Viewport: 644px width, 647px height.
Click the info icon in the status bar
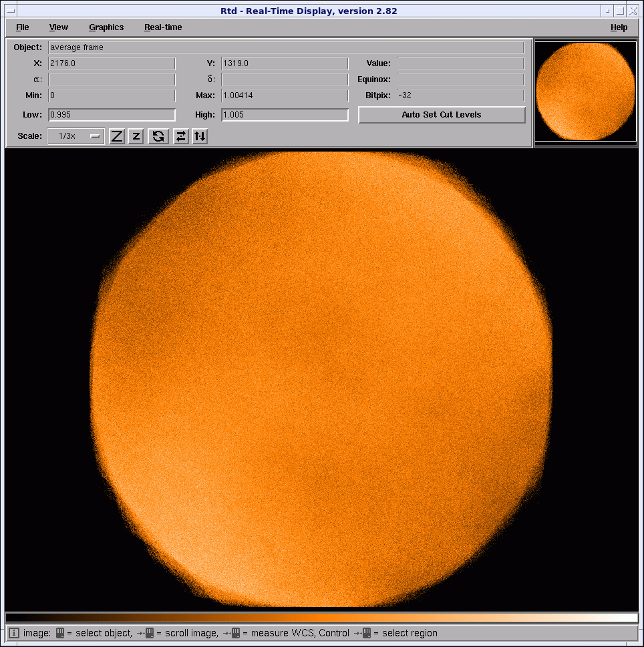click(x=13, y=633)
